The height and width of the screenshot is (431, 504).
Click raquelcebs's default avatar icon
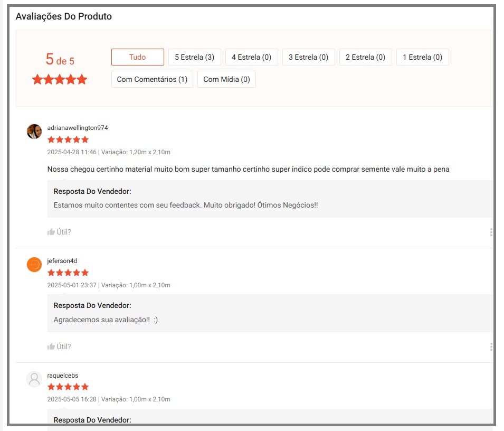tap(34, 379)
